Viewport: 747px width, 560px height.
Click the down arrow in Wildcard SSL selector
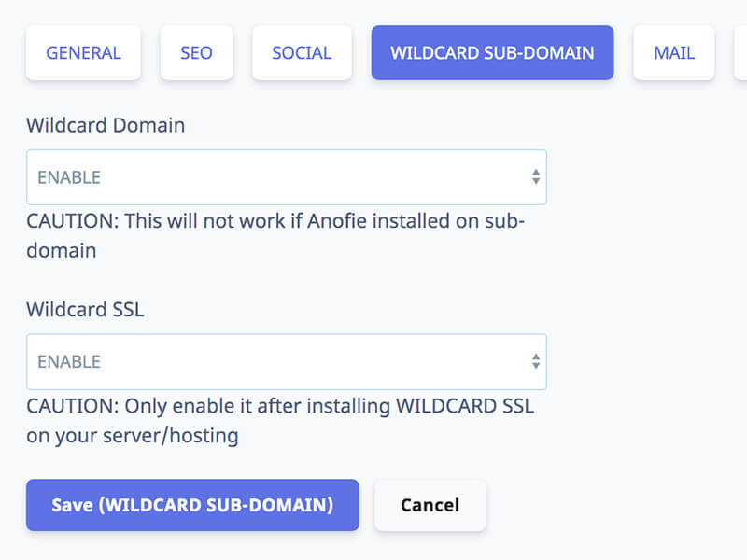(x=536, y=366)
